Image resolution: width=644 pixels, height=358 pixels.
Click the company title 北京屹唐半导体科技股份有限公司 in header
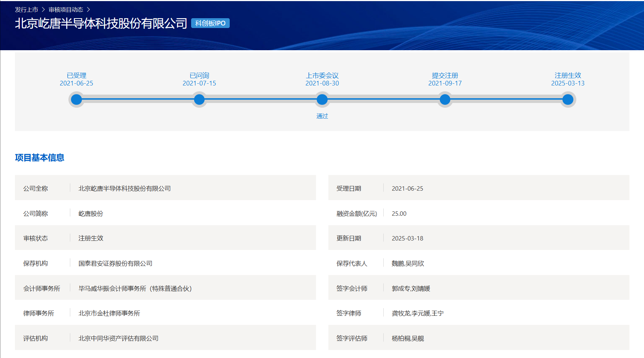[x=101, y=23]
